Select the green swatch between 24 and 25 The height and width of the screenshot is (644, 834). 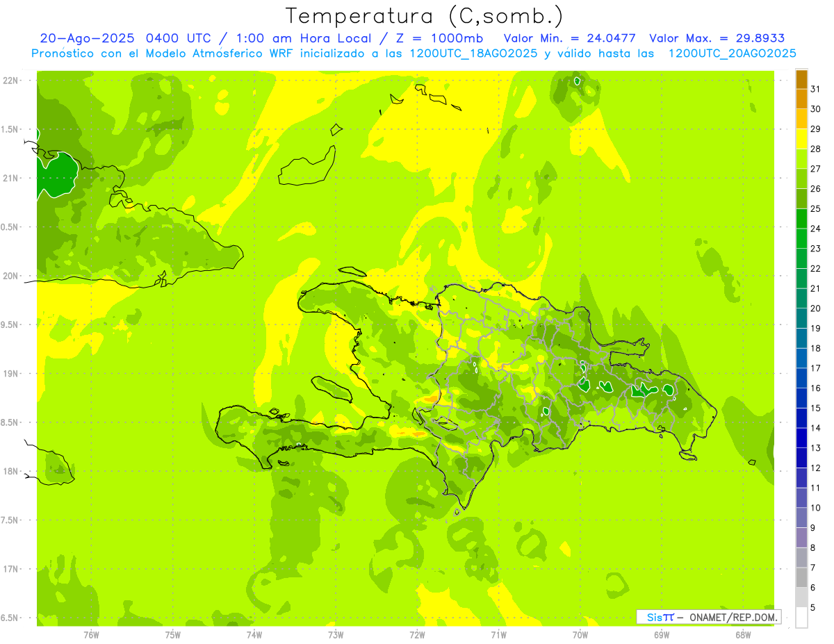[801, 219]
